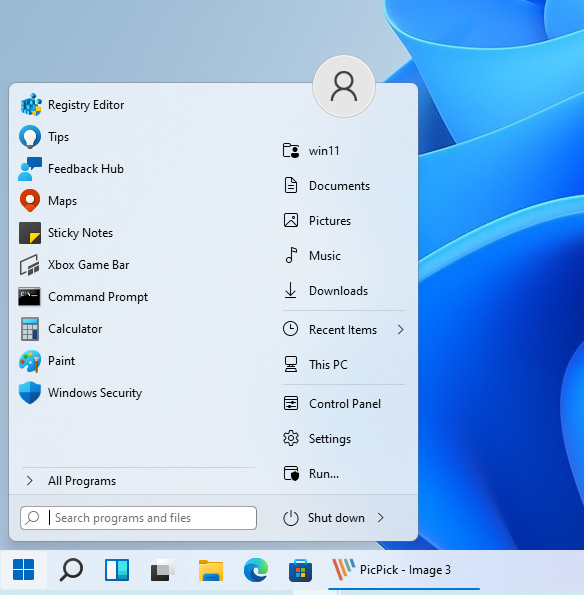Expand the Shut down options arrow
This screenshot has width=584, height=595.
click(x=381, y=518)
